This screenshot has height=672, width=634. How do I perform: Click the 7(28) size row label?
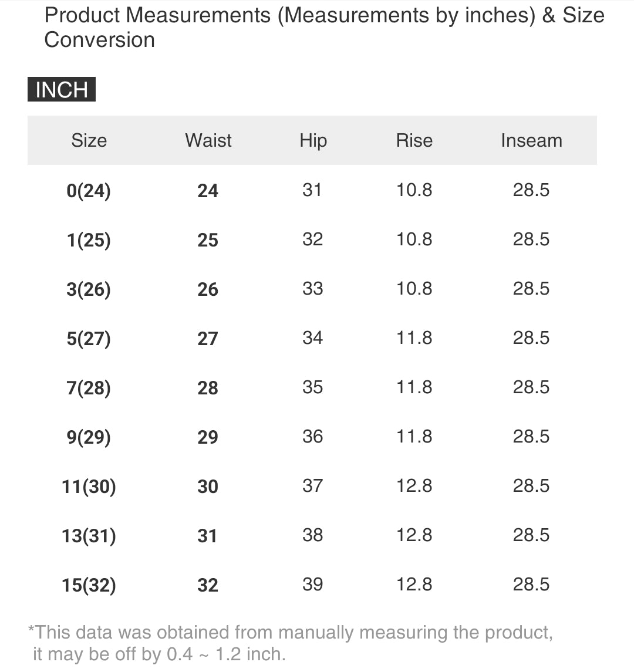(x=89, y=388)
